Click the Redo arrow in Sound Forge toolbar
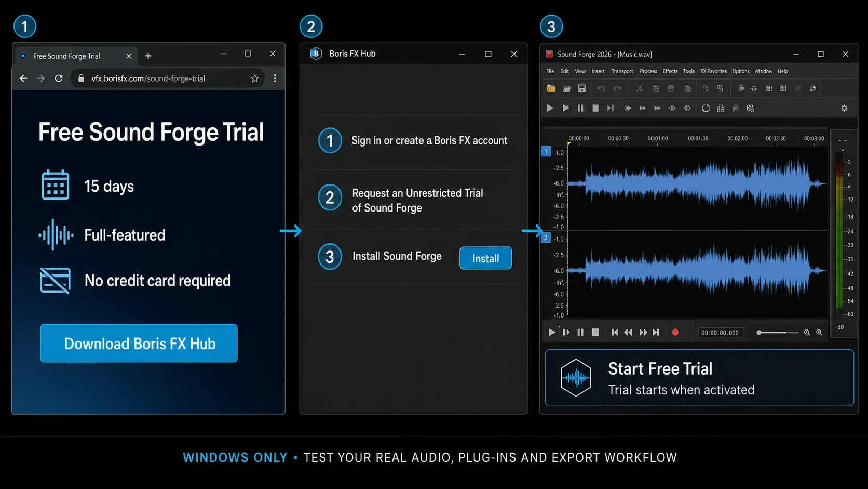 (x=617, y=89)
